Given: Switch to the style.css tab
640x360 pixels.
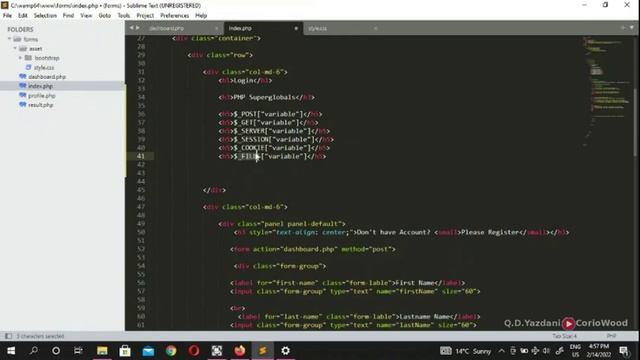Looking at the screenshot, I should coord(318,28).
